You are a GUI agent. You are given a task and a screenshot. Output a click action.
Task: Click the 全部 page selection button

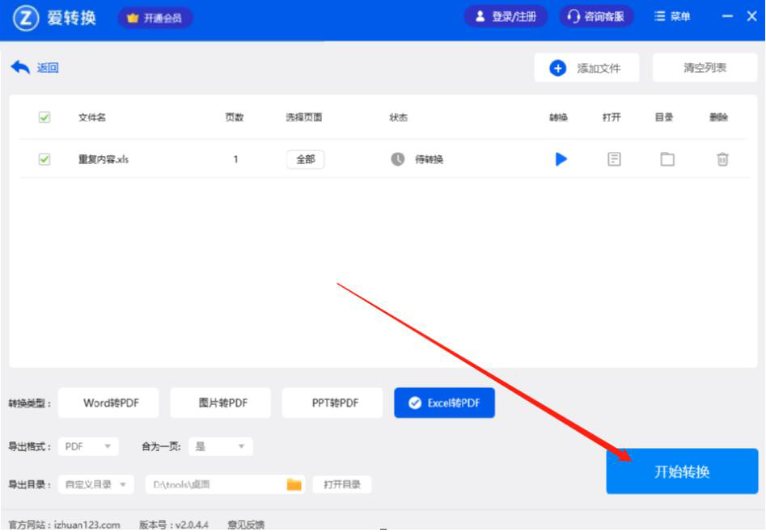[x=305, y=159]
